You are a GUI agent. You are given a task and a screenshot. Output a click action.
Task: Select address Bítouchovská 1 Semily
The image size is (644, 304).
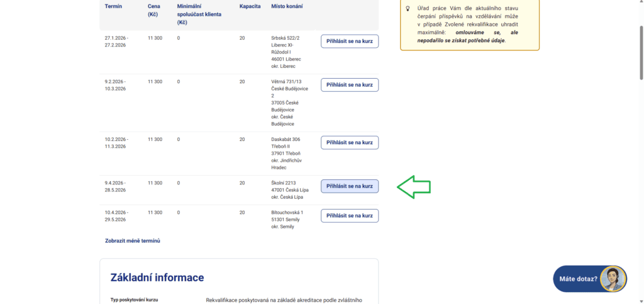coord(287,220)
